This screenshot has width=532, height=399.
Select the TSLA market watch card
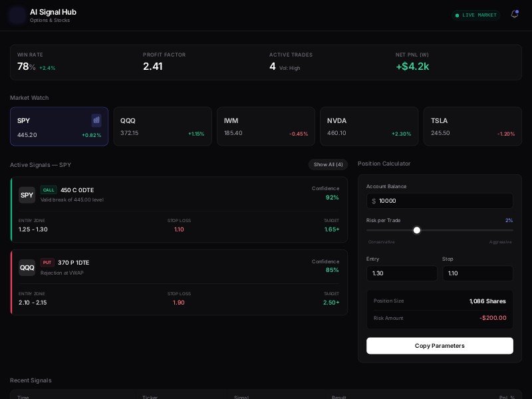(472, 126)
